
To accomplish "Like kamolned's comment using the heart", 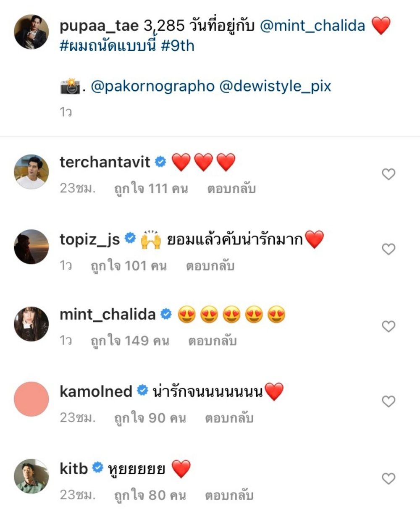I will [x=388, y=401].
